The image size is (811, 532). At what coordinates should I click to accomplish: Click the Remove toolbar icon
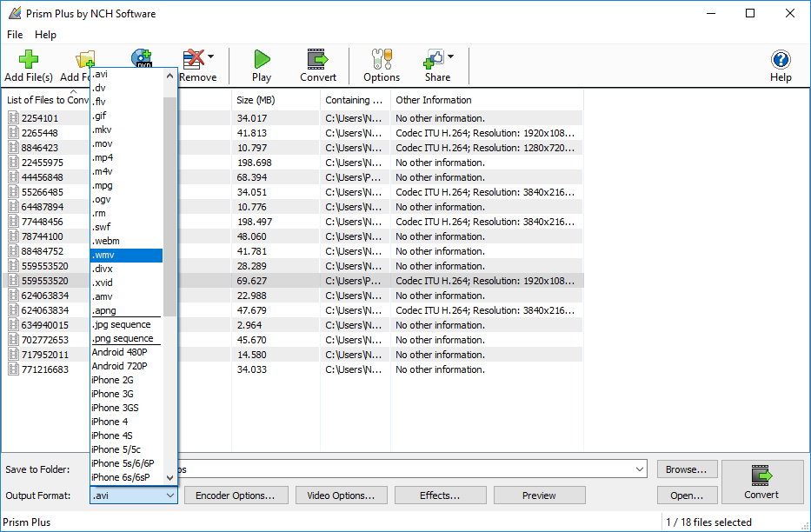pyautogui.click(x=195, y=59)
